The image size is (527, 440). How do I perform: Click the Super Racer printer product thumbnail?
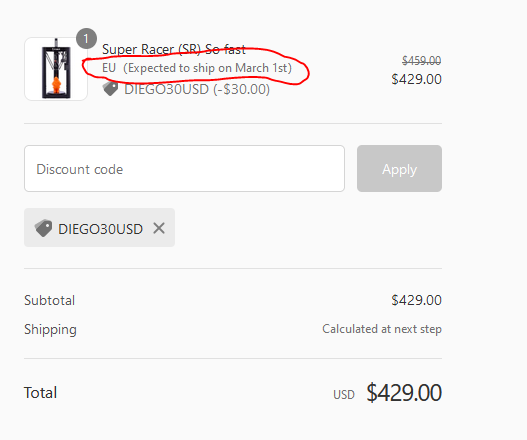coord(56,69)
